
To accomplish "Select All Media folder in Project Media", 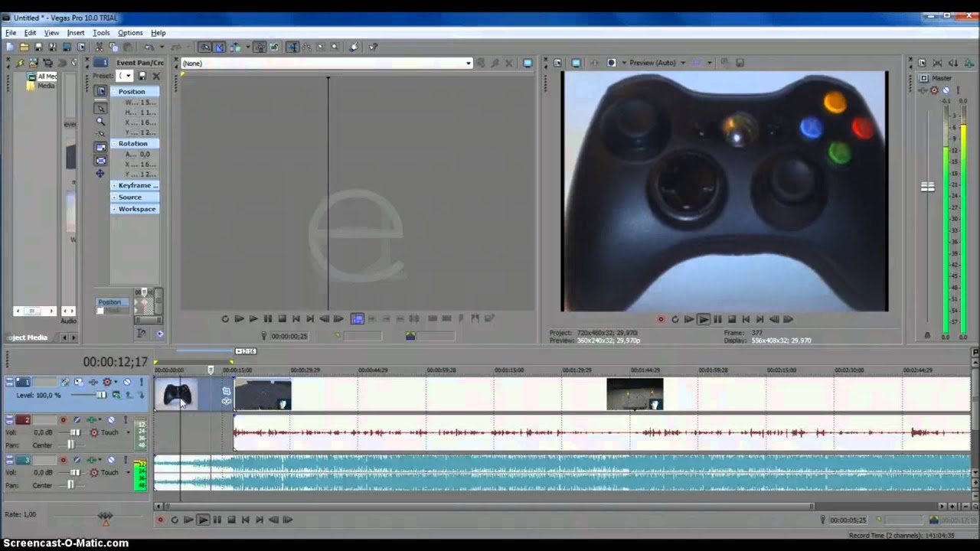I will click(x=43, y=77).
